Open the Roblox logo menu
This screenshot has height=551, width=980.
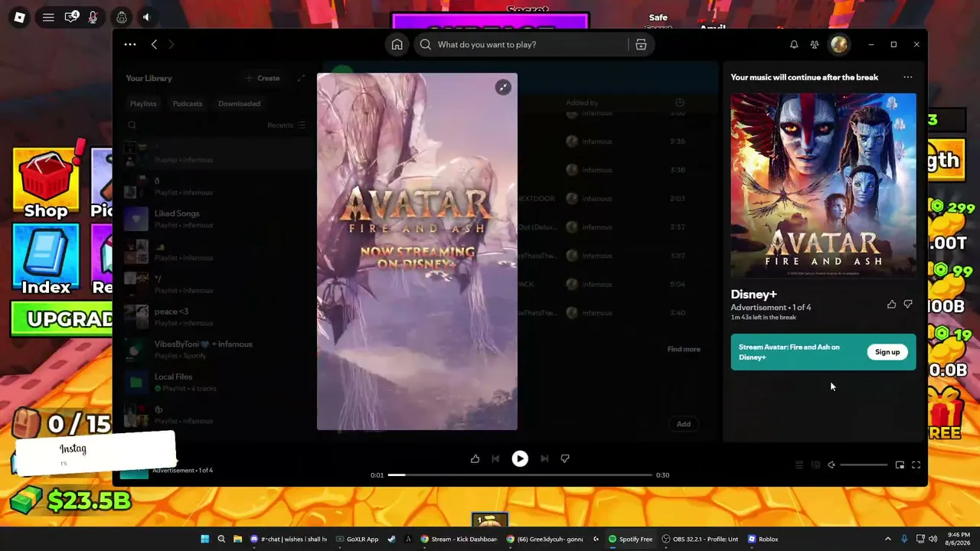click(20, 17)
